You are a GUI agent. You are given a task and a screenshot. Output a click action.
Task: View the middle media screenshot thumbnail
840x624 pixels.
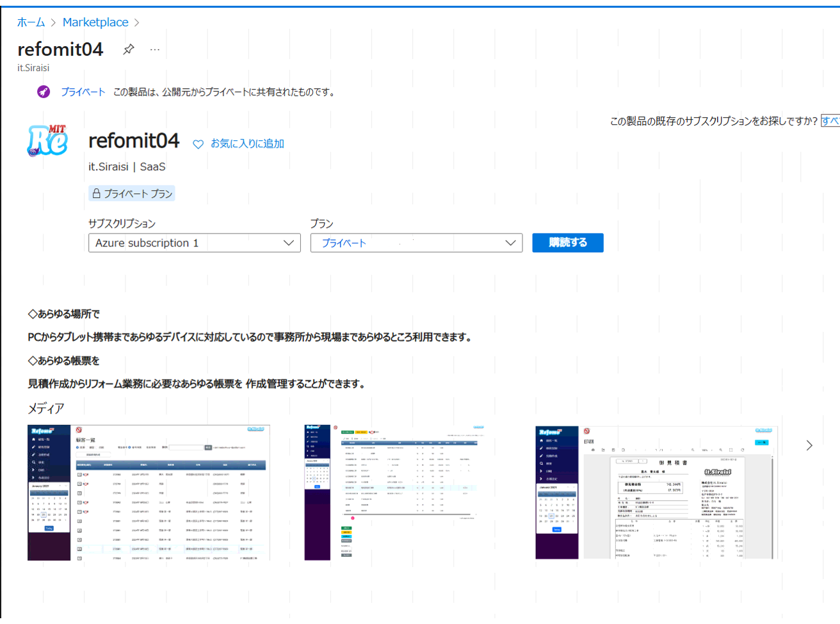[x=394, y=493]
